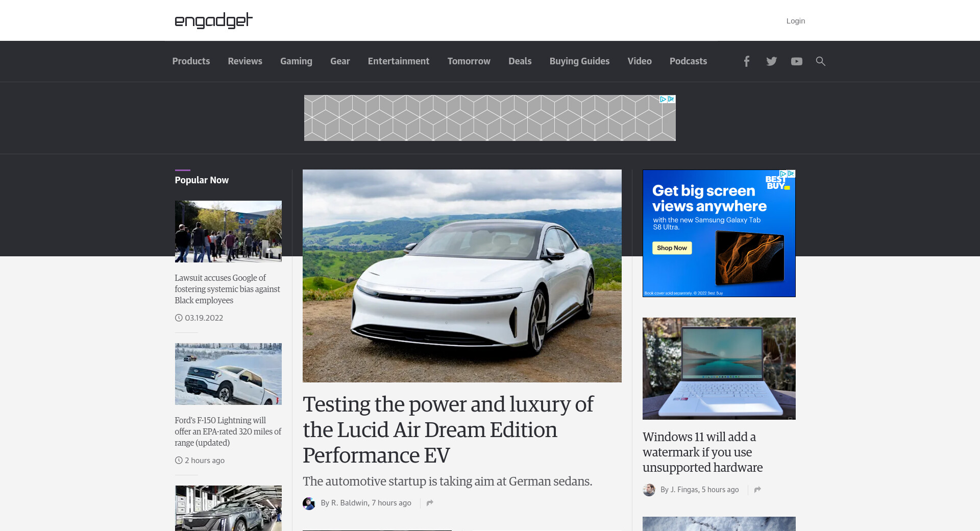Click the Login link

point(795,21)
